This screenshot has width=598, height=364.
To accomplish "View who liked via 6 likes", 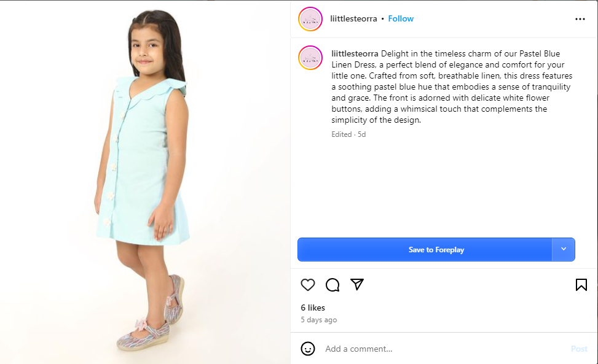I will pyautogui.click(x=313, y=308).
